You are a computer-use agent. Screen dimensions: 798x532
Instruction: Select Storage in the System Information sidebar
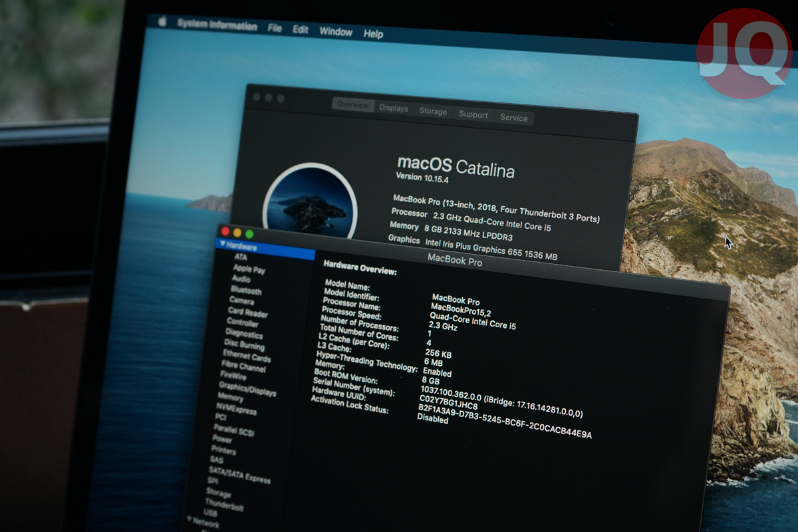click(x=219, y=493)
